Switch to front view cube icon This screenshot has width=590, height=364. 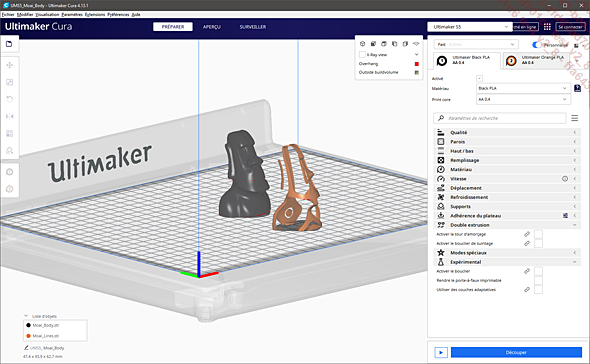pyautogui.click(x=373, y=44)
